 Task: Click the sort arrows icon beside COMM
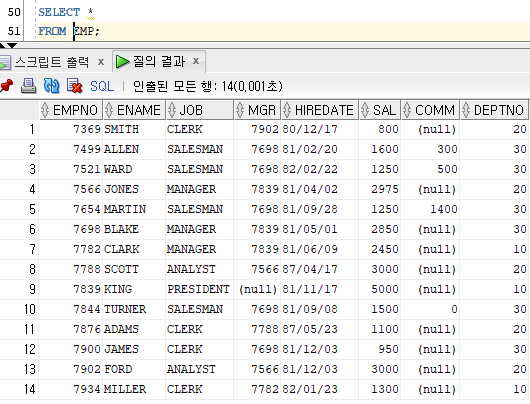pyautogui.click(x=407, y=110)
